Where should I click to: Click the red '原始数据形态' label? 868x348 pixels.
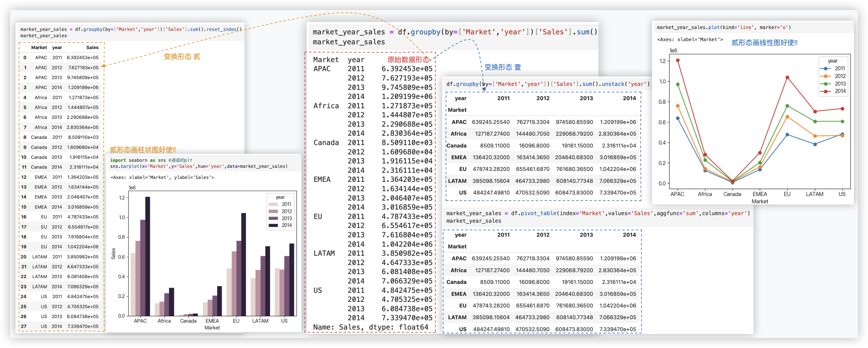pyautogui.click(x=409, y=60)
